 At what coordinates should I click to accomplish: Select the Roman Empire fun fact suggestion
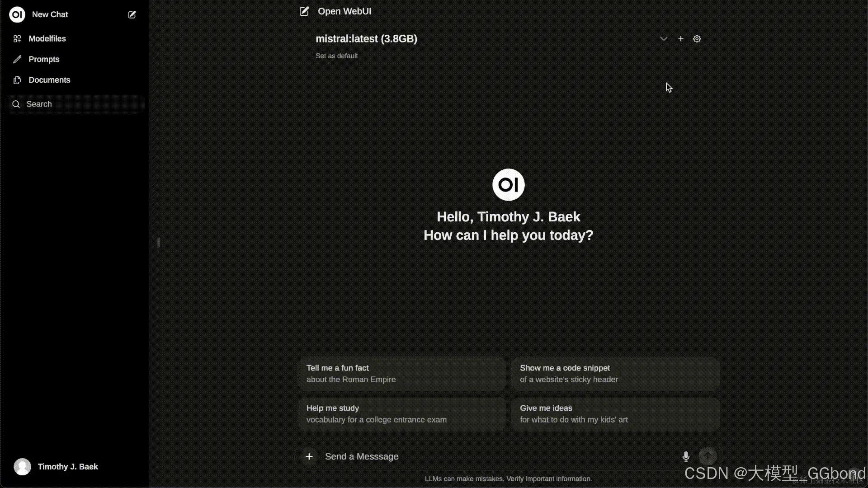pos(401,374)
